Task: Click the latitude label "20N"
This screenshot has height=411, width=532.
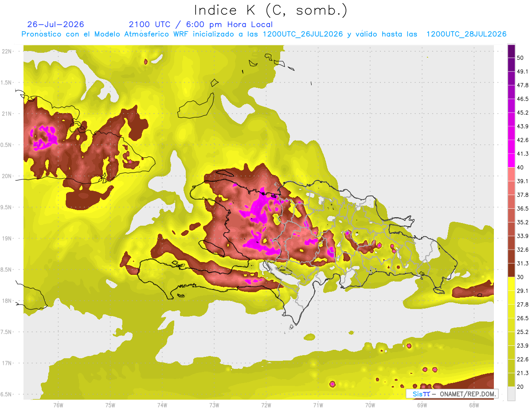Action: pos(7,176)
